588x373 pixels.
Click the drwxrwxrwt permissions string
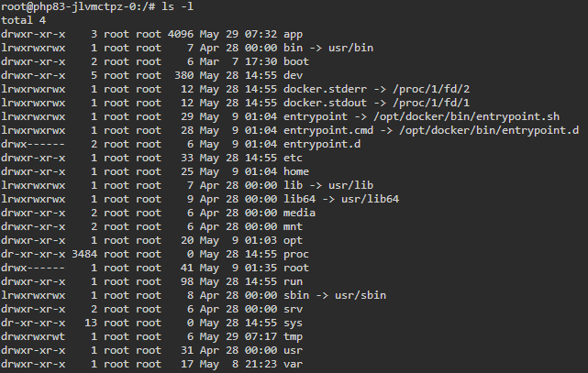[33, 336]
